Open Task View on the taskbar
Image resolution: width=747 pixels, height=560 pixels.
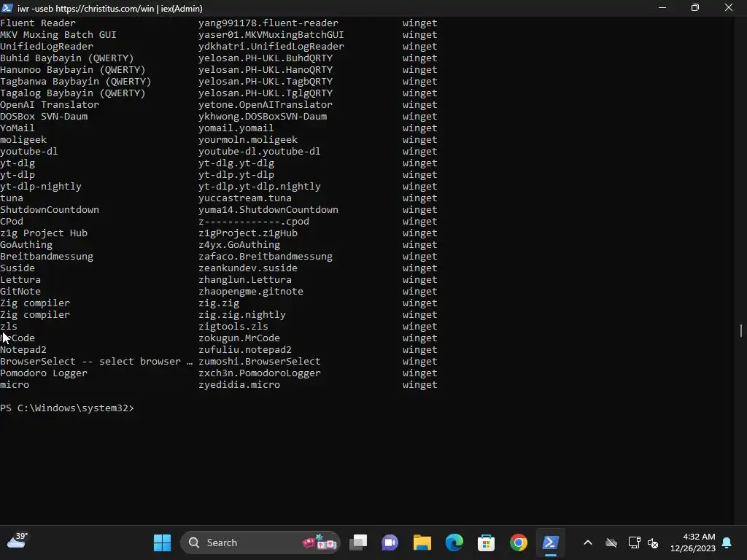(357, 542)
